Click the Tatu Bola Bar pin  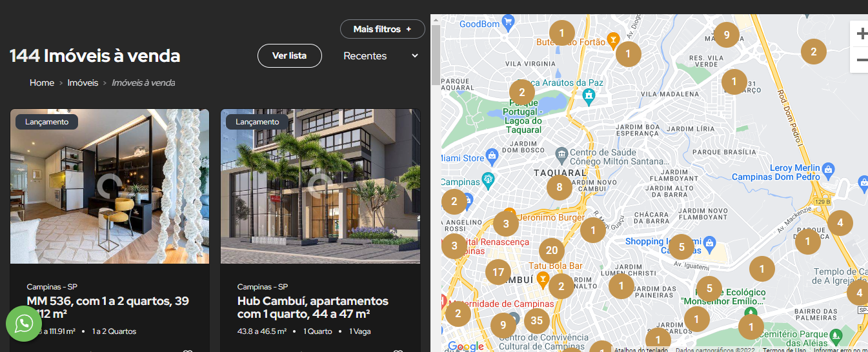pyautogui.click(x=543, y=279)
